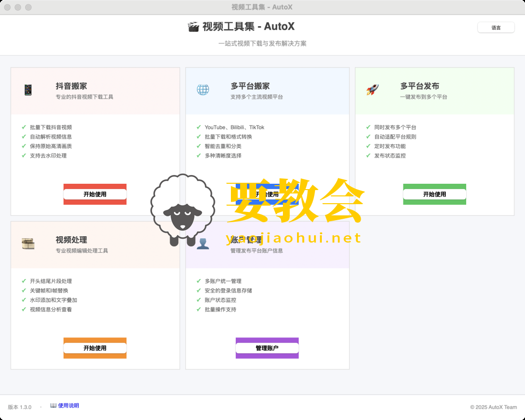The image size is (525, 420).
Task: Click the 视频信息分析查看 feature line
Action: coord(51,309)
